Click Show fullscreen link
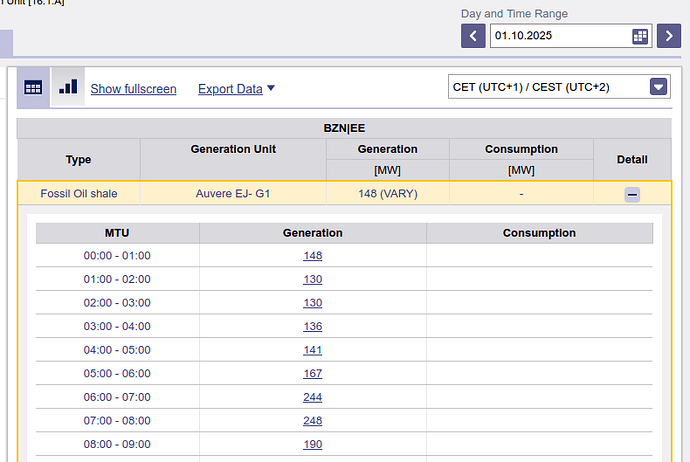This screenshot has width=690, height=462. coord(133,89)
